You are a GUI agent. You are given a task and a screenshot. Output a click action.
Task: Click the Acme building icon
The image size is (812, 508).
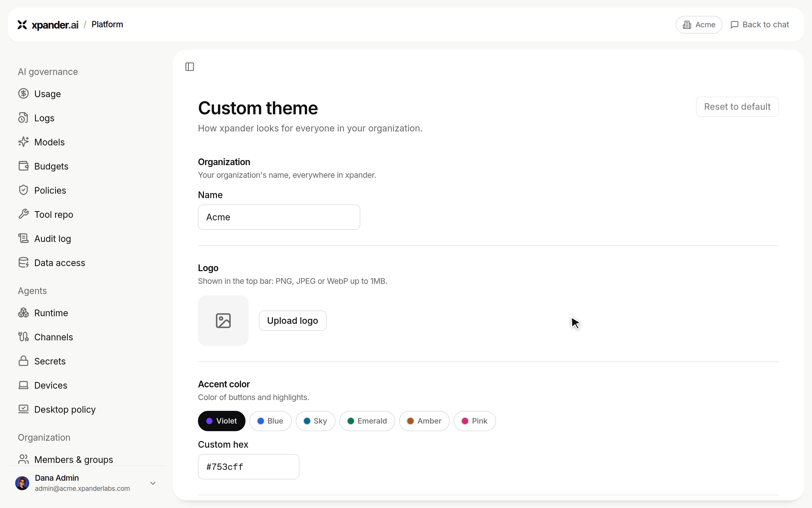(x=687, y=25)
